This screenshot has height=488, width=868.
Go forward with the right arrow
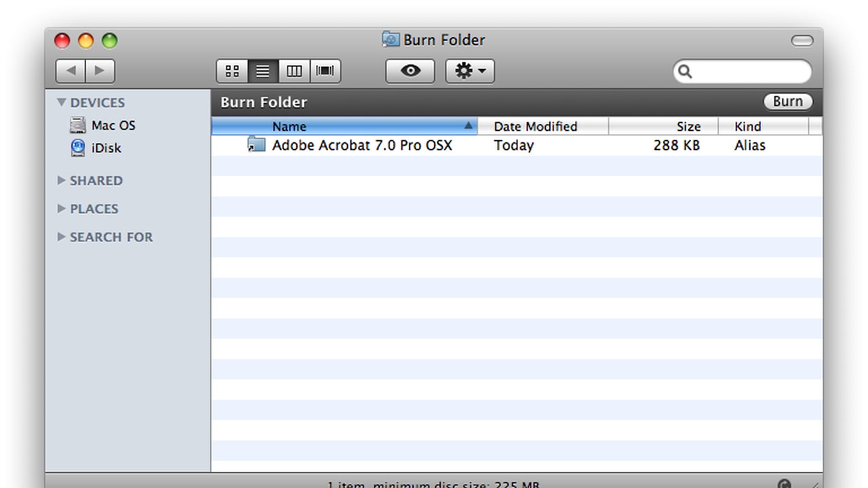click(100, 71)
